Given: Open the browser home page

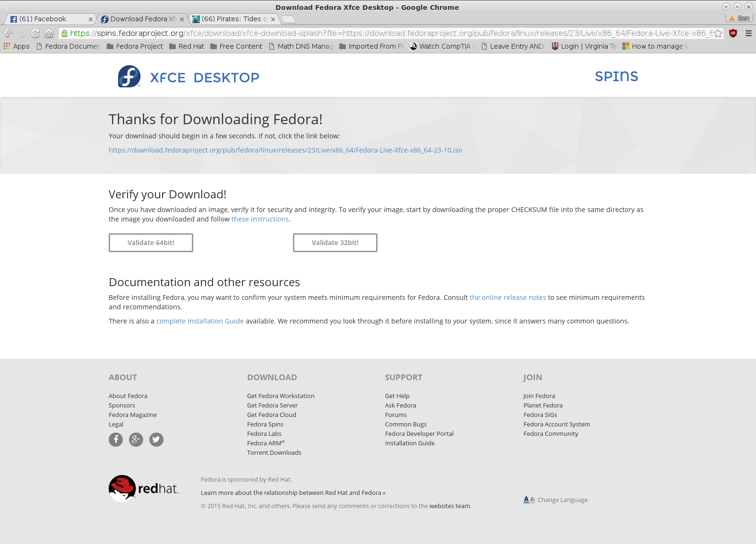Looking at the screenshot, I should tap(49, 33).
